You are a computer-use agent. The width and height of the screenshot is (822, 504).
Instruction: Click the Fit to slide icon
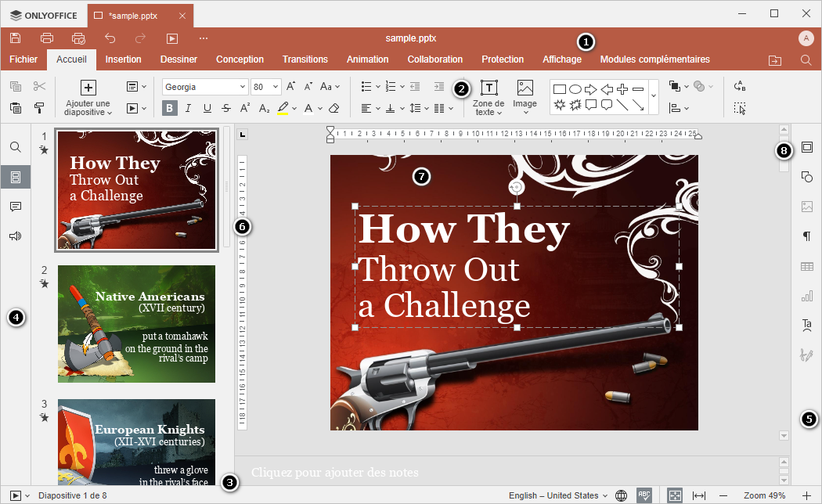click(x=675, y=495)
